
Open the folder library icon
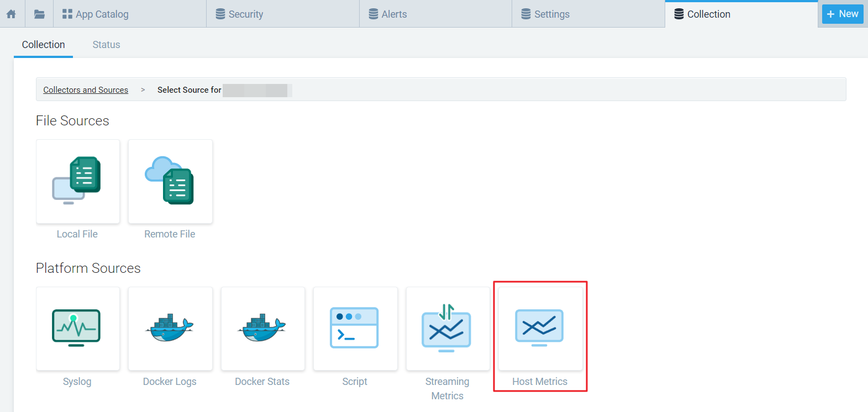tap(39, 14)
